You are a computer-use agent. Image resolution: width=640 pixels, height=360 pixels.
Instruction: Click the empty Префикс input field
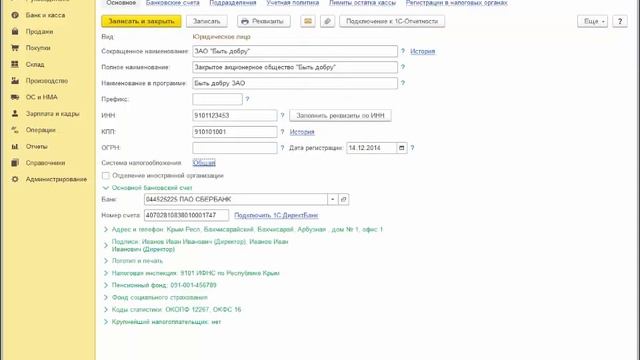pos(218,99)
